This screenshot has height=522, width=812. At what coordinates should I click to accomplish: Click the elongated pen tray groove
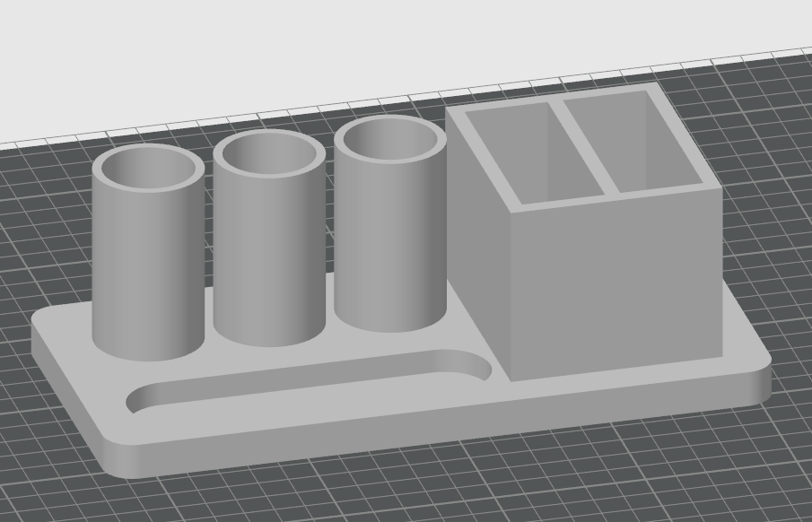pos(310,380)
